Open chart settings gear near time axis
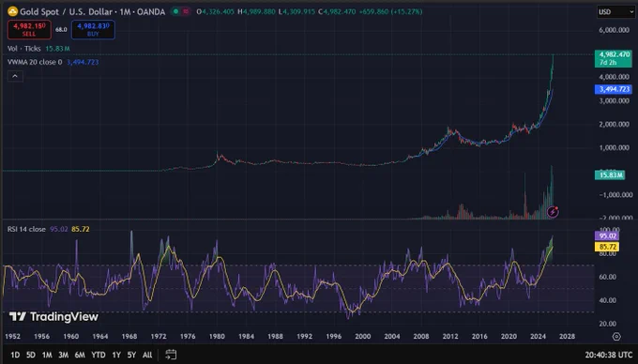 [x=616, y=337]
